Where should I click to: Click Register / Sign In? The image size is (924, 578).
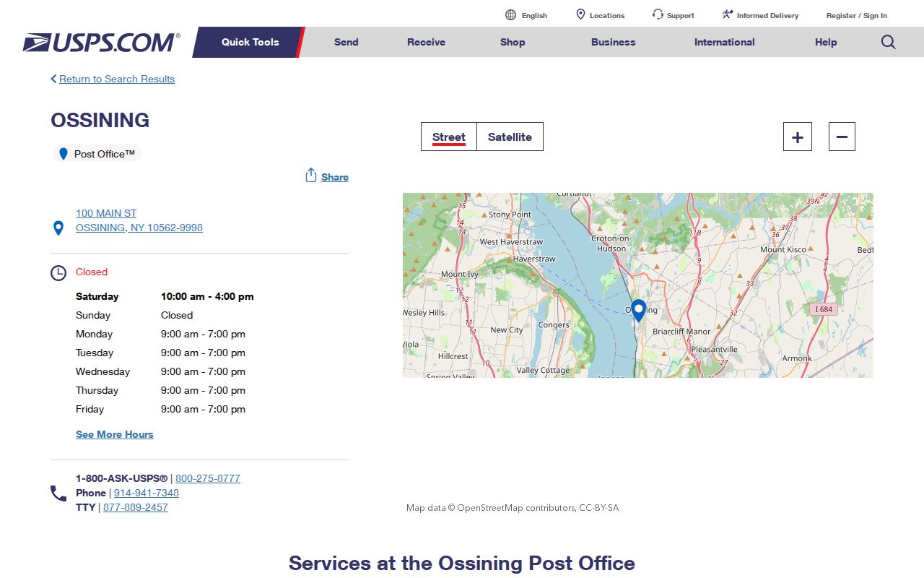857,15
